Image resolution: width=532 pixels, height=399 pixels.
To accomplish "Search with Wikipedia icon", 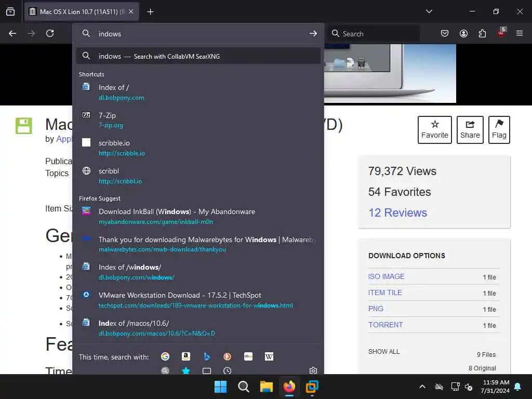I will tap(269, 356).
